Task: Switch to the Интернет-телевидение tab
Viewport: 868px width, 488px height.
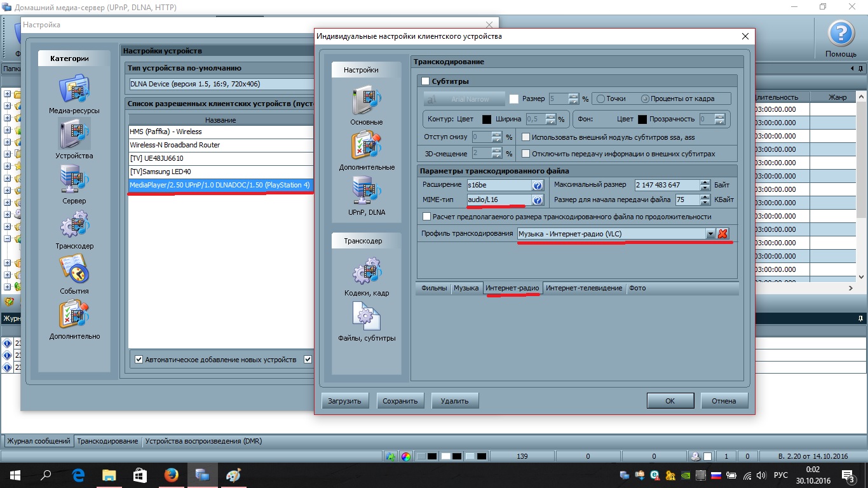Action: 583,288
